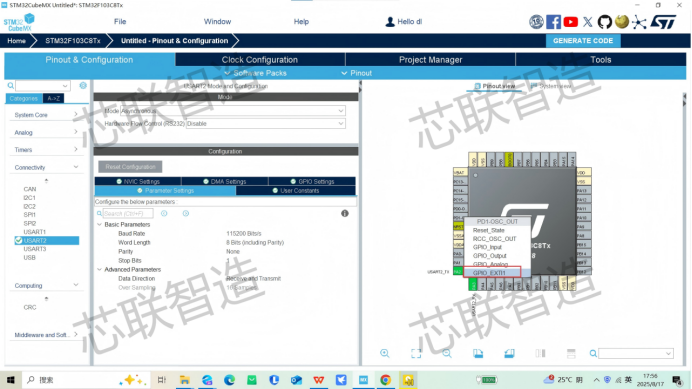
Task: Select USART1 peripheral
Action: [x=34, y=232]
